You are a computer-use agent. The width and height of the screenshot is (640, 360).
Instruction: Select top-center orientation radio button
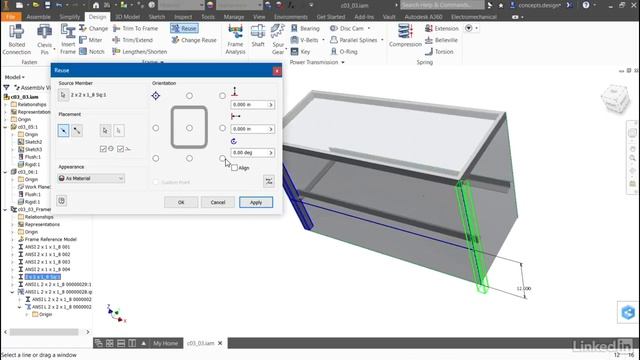point(189,96)
